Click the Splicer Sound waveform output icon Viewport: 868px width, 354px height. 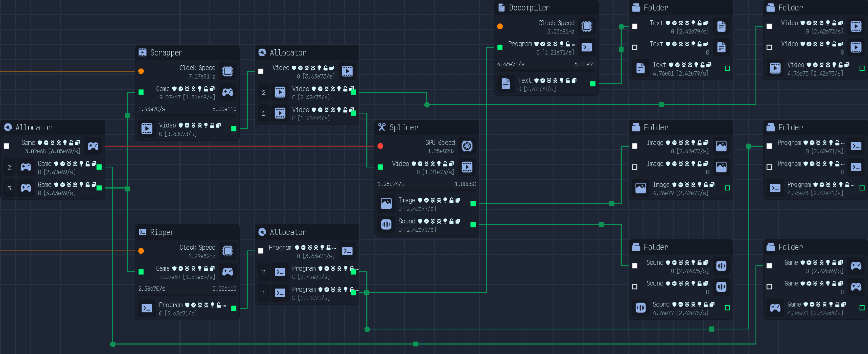(x=386, y=224)
